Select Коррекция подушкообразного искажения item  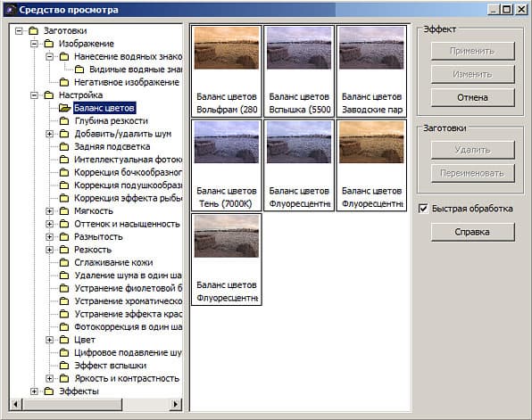[128, 185]
